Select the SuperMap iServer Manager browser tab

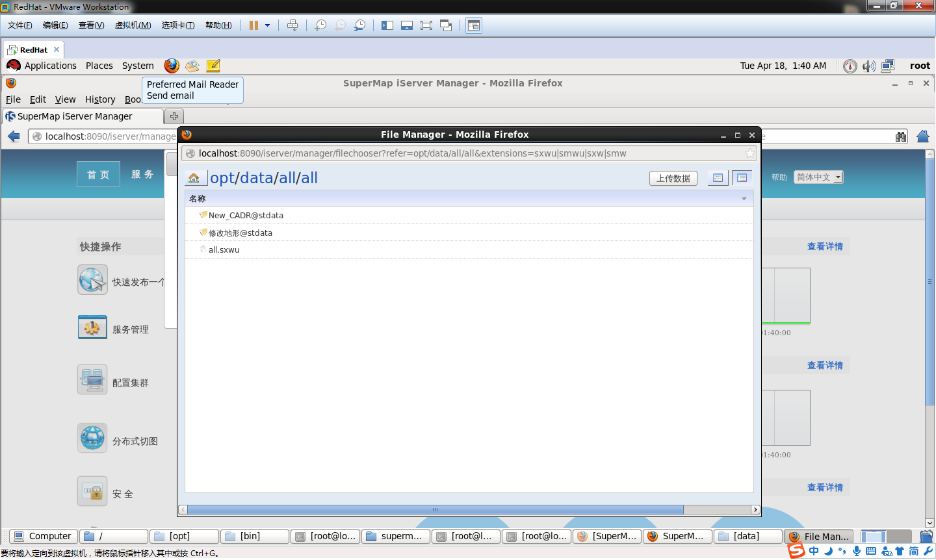(x=83, y=116)
